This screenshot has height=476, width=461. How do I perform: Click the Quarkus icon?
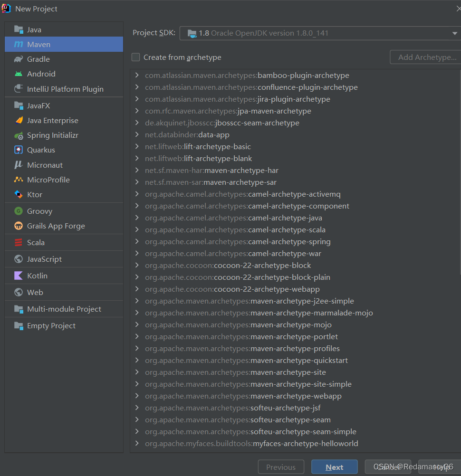pyautogui.click(x=19, y=150)
